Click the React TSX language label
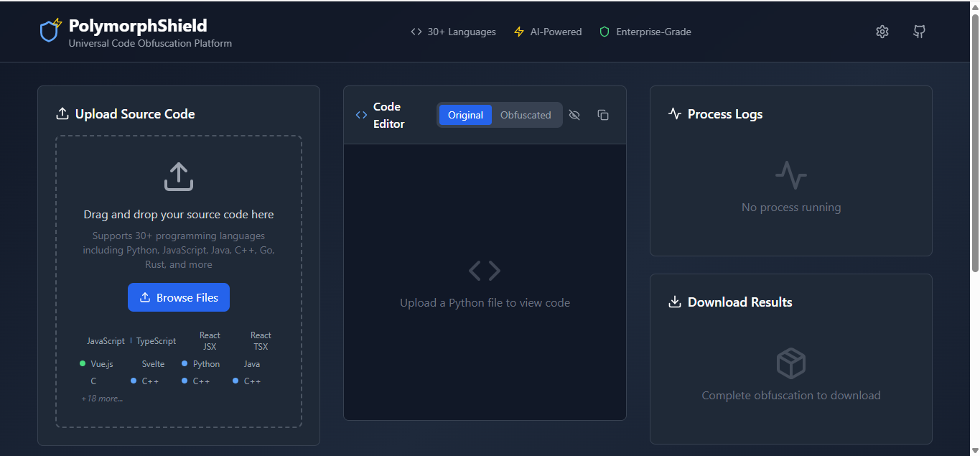This screenshot has height=456, width=980. coord(261,341)
